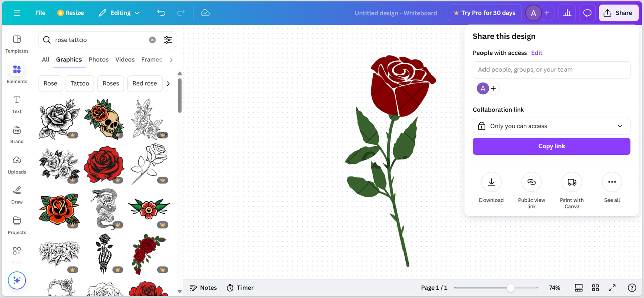Click the Copy link button

(x=551, y=146)
